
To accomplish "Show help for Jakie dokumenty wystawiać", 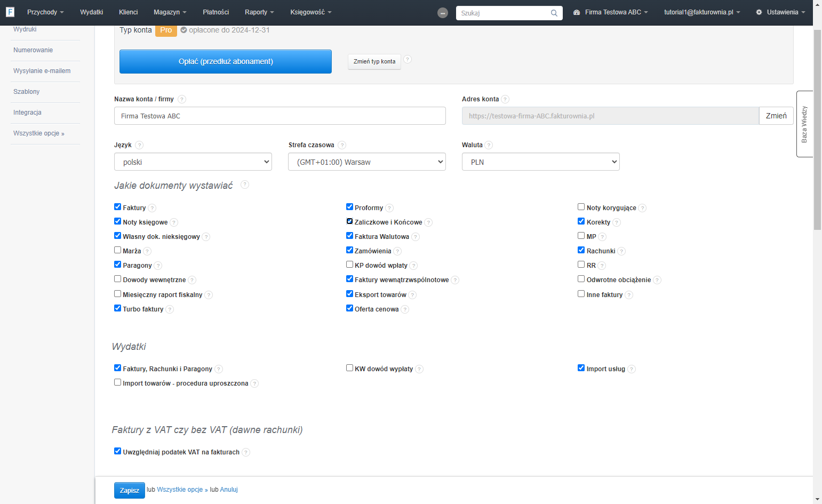I will (x=245, y=185).
